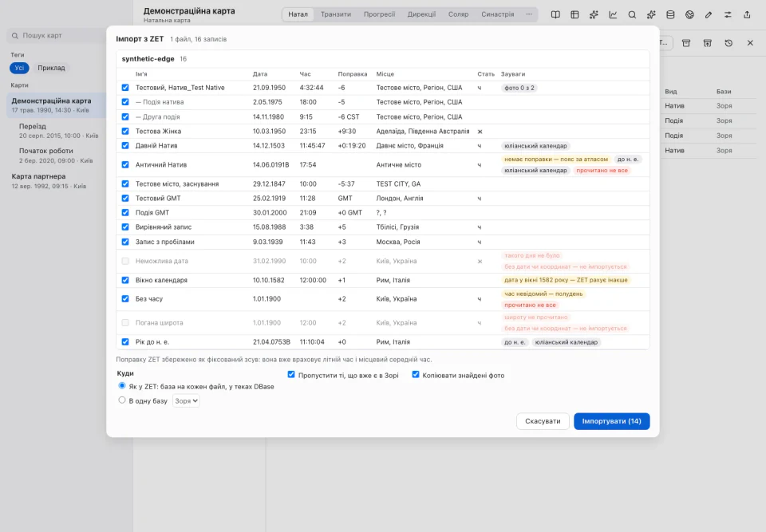Click the Запис з пробілами name cell

(164, 242)
